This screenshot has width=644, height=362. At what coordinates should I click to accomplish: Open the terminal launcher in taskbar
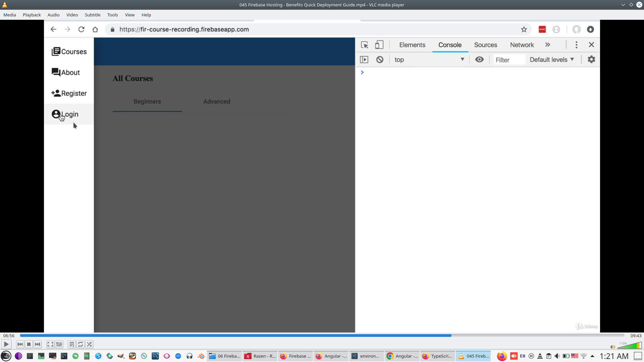pos(30,356)
